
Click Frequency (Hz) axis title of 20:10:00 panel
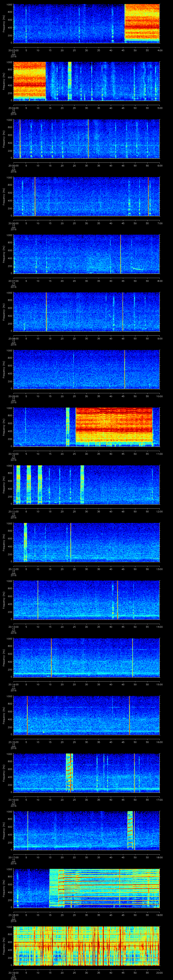pos(4,427)
